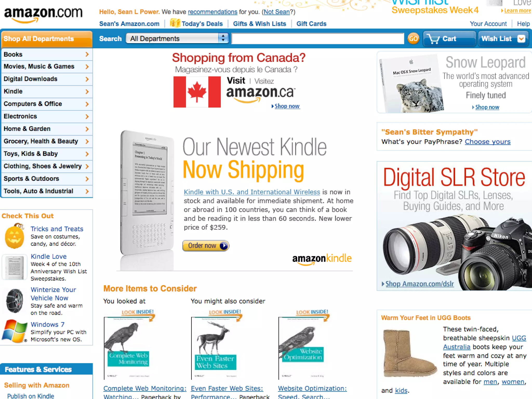Open the All Departments search dropdown
The image size is (532, 399).
tap(177, 38)
